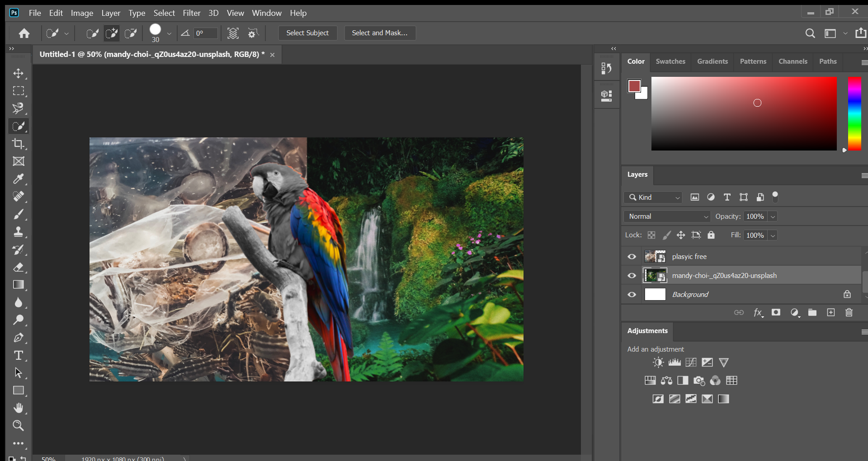Viewport: 868px width, 461px height.
Task: Create a new layer with plus icon
Action: pos(830,312)
